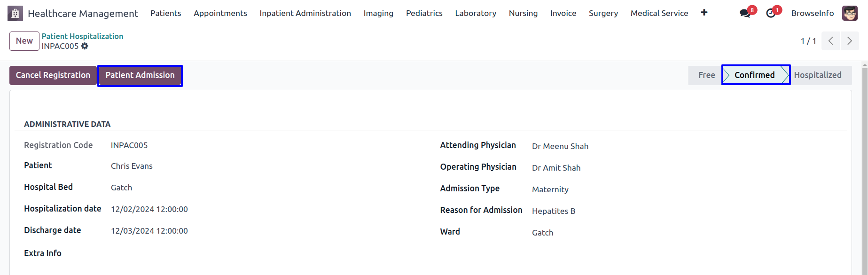868x275 pixels.
Task: Open the Healthcare Management app icon
Action: (x=15, y=13)
